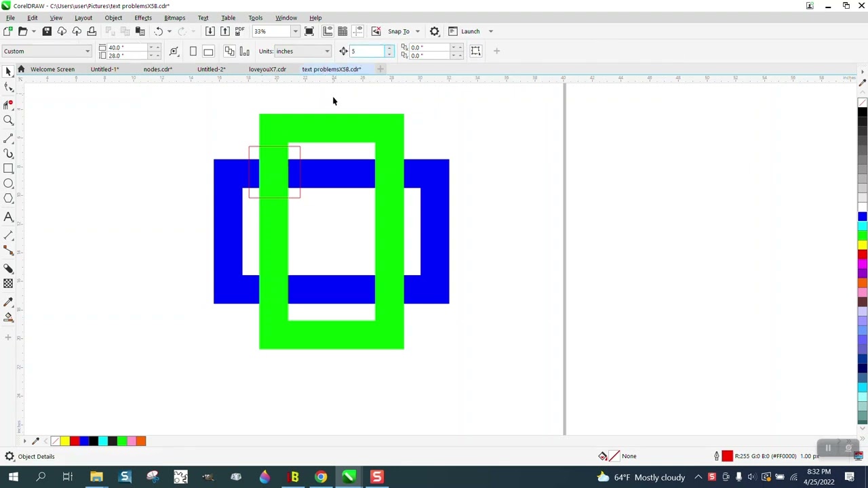
Task: Open the File menu
Action: pyautogui.click(x=10, y=18)
